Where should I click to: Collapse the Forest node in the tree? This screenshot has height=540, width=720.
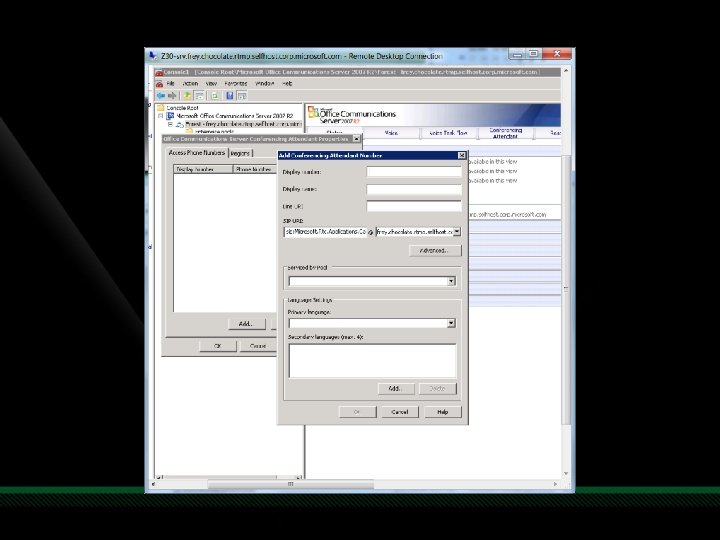coord(170,124)
